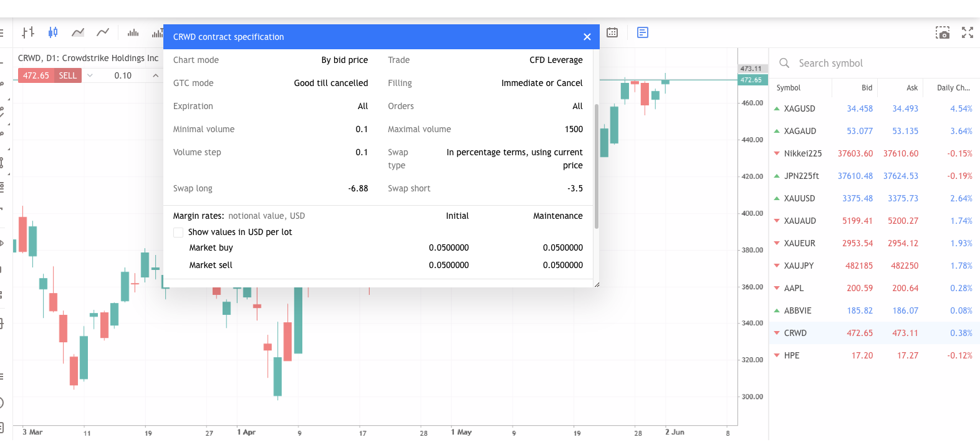The image size is (980, 442).
Task: Click the 1 Apr date axis label
Action: [x=246, y=432]
